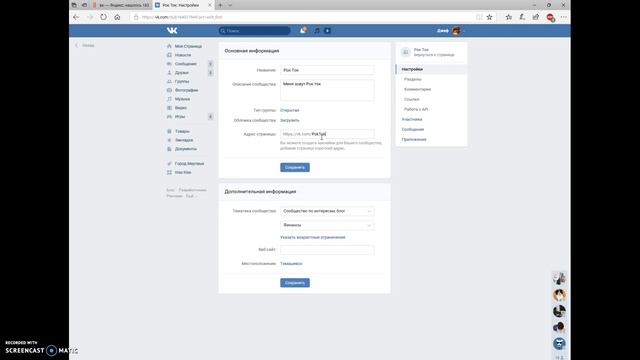Add page to favorites with star icon

click(489, 17)
